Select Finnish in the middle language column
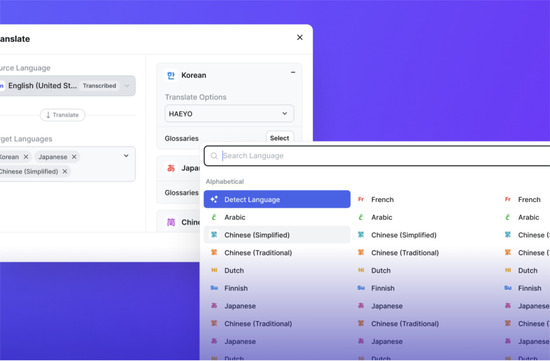This screenshot has width=550, height=361. point(383,288)
